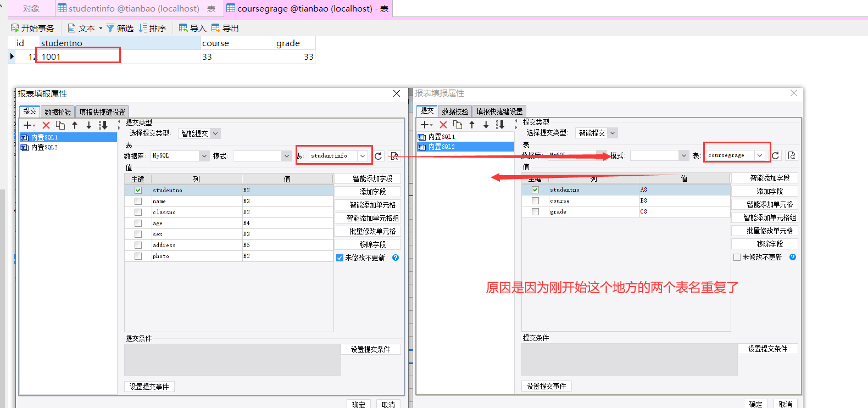Toggle primary key checkbox for age row

pyautogui.click(x=138, y=223)
